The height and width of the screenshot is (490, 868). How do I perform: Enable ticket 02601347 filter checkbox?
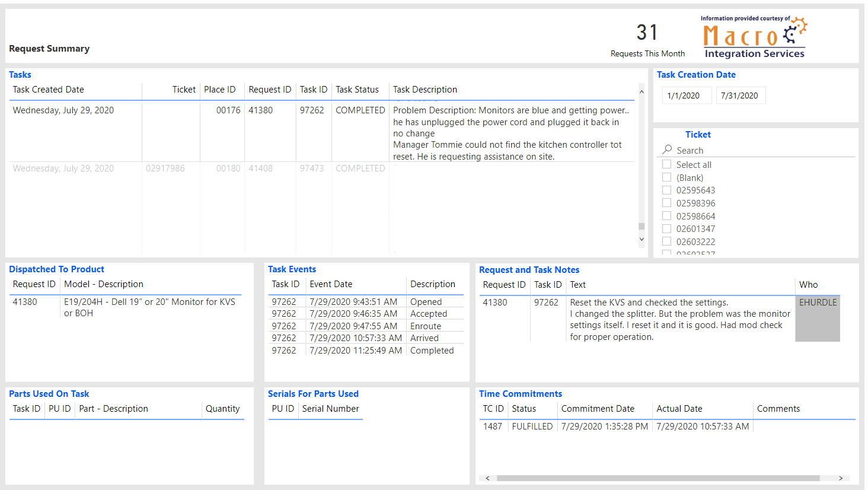pos(667,229)
